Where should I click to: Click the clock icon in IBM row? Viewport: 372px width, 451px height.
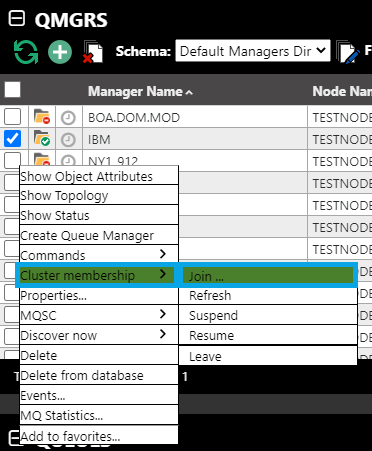pyautogui.click(x=68, y=140)
